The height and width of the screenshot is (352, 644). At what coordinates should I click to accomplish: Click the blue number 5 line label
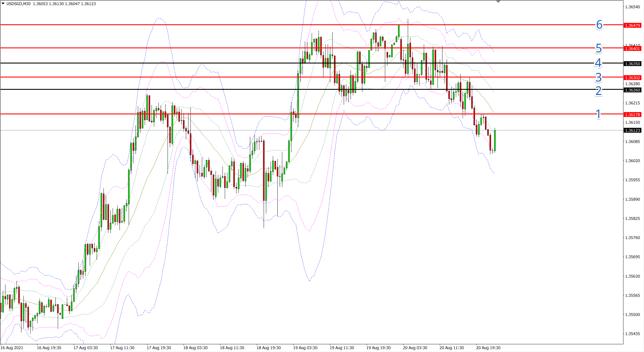(x=599, y=48)
